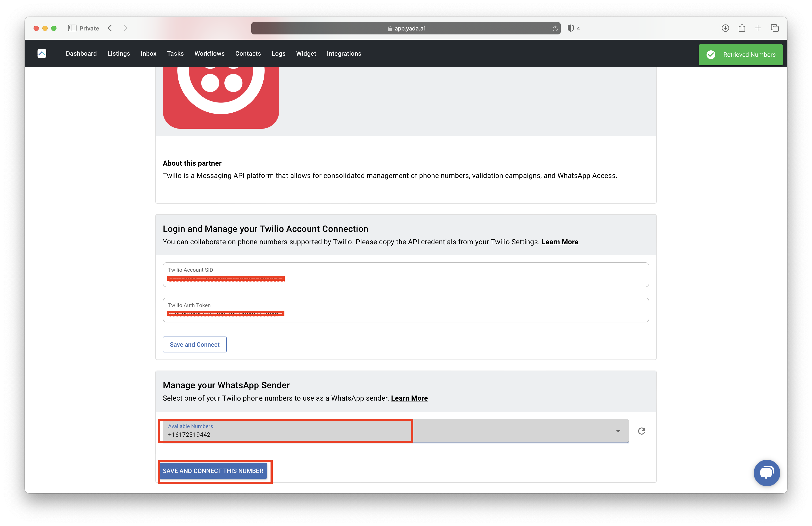
Task: Click the Yada home logo icon
Action: [42, 54]
